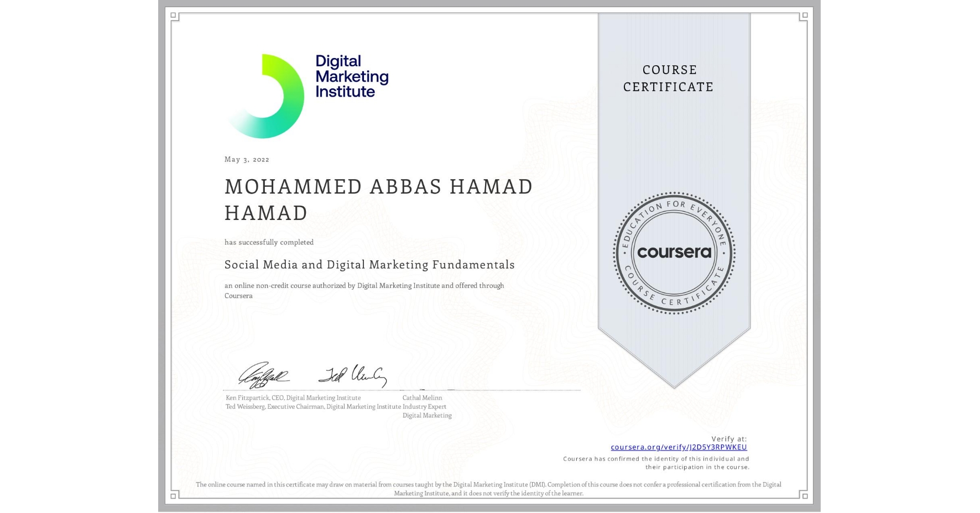The image size is (980, 513).
Task: Select the course title 'Social Media and Digital Marketing Fundamentals'
Action: click(x=369, y=265)
